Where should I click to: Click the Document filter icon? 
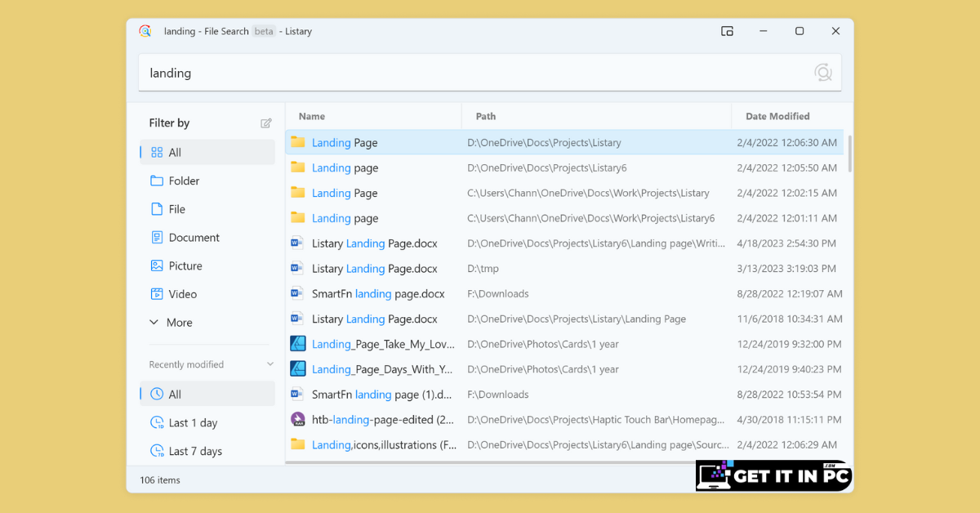pos(157,237)
